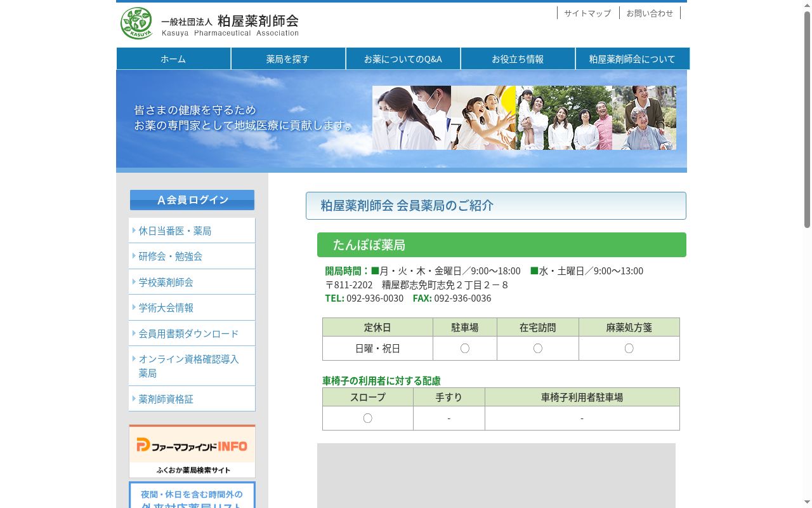Click the A会員ログイン button
The height and width of the screenshot is (508, 812).
[192, 200]
